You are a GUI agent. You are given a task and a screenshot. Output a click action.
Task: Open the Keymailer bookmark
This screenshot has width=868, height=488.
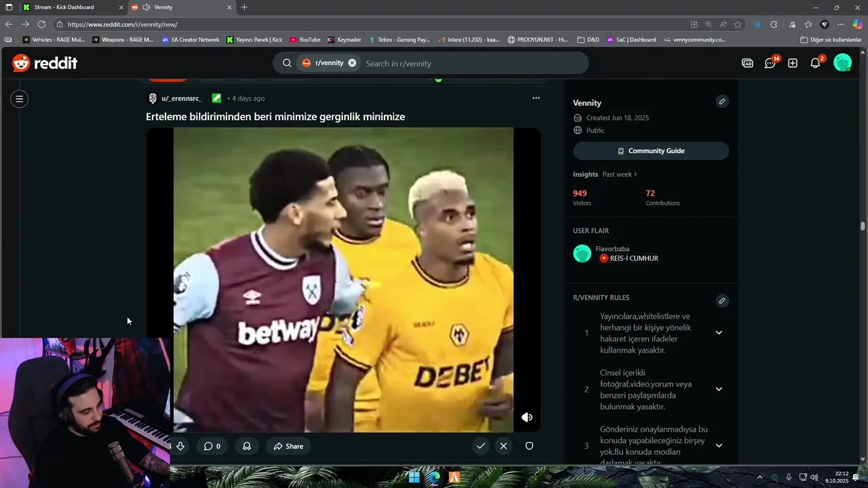pyautogui.click(x=344, y=40)
